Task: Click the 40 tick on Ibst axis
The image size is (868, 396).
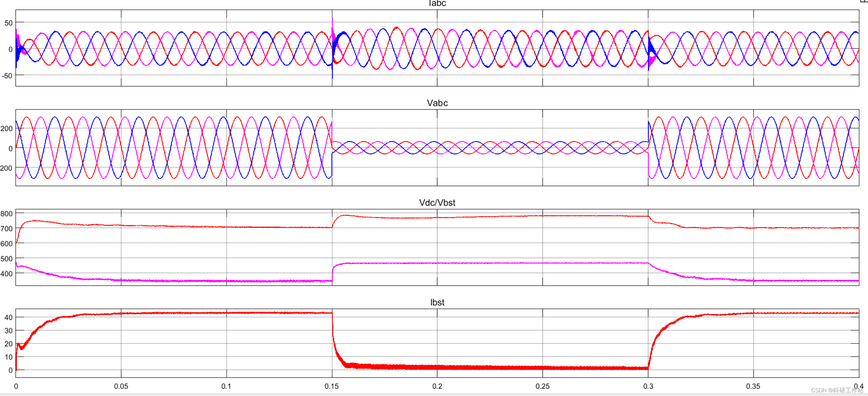Action: 8,317
